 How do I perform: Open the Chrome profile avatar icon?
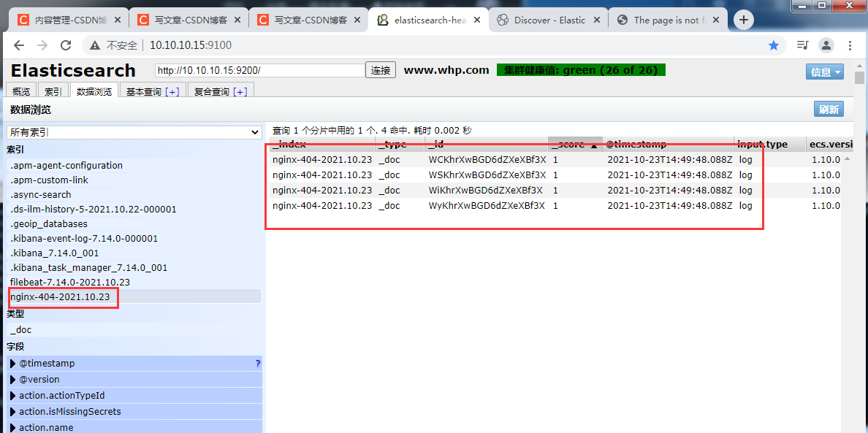point(826,45)
